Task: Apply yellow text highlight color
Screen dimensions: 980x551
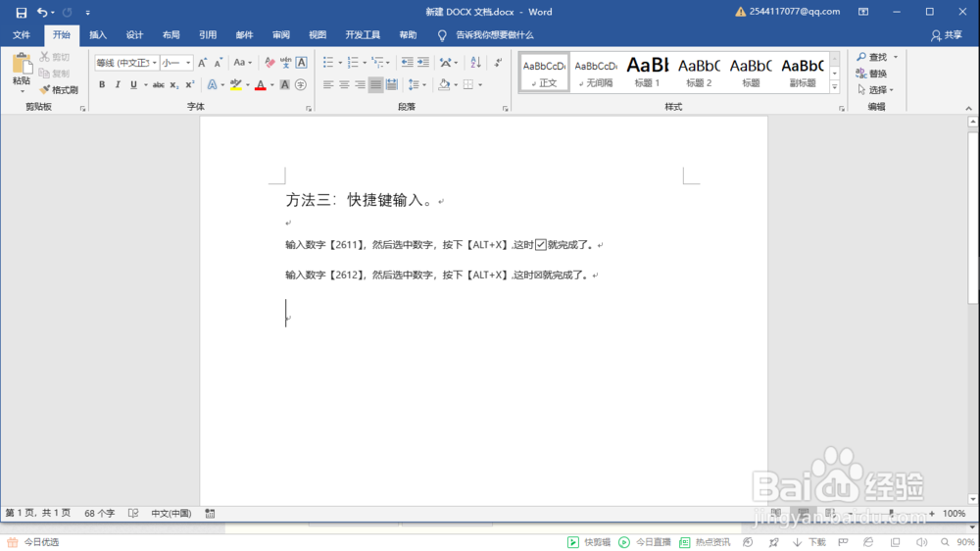Action: click(235, 84)
